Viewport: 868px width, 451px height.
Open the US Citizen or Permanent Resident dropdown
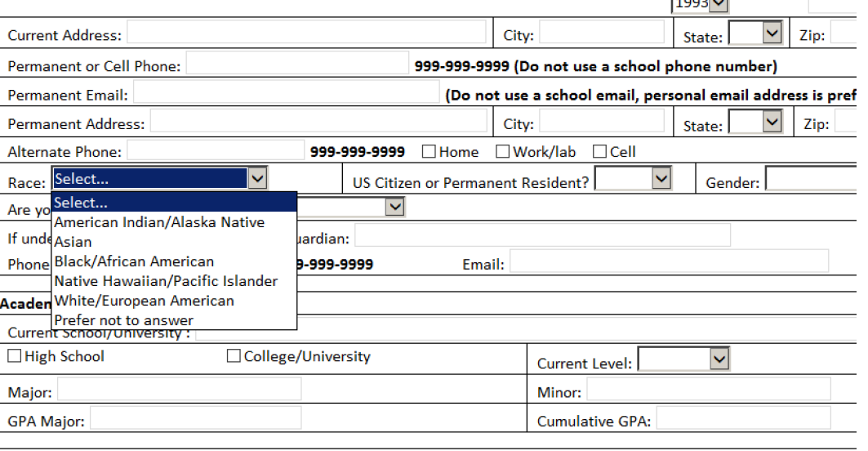661,179
